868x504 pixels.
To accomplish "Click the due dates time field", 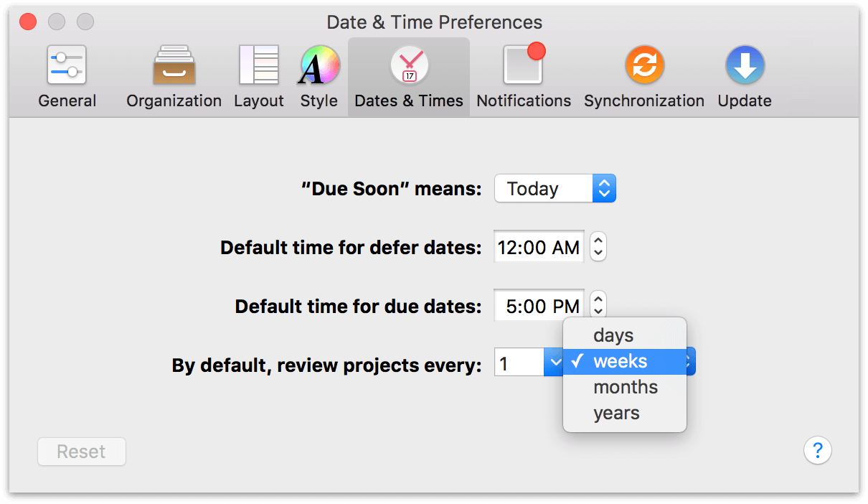I will [x=539, y=307].
